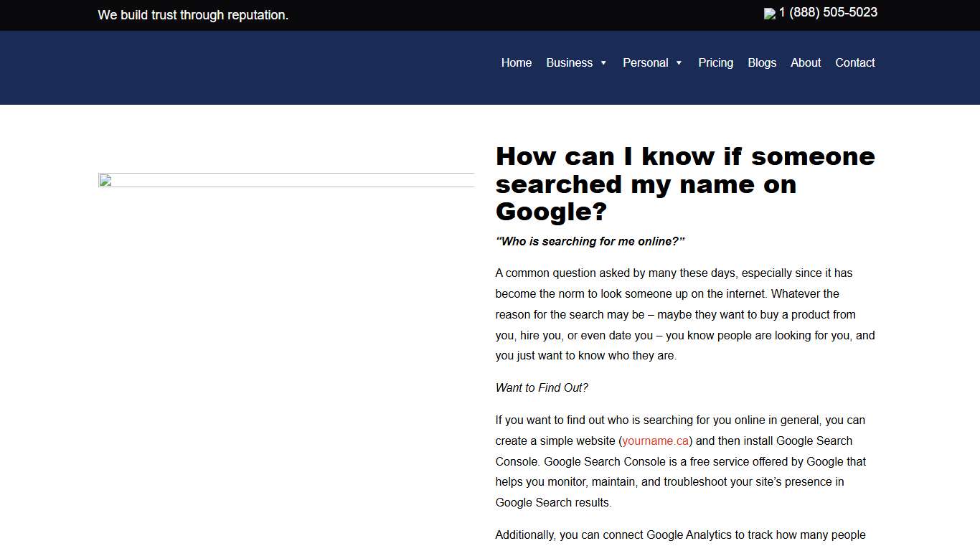
Task: Click the 'Want to Find Out?' heading
Action: coord(541,387)
